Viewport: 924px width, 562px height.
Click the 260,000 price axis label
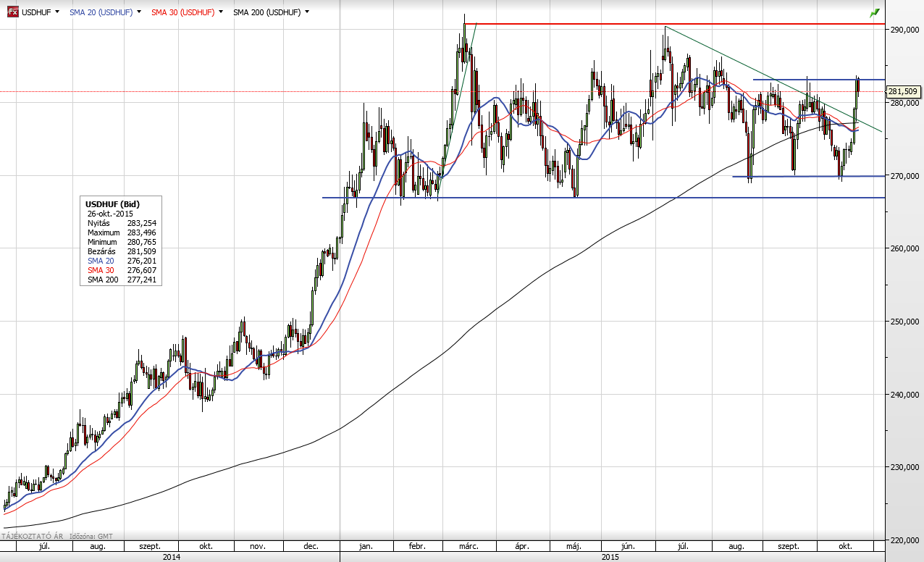906,248
